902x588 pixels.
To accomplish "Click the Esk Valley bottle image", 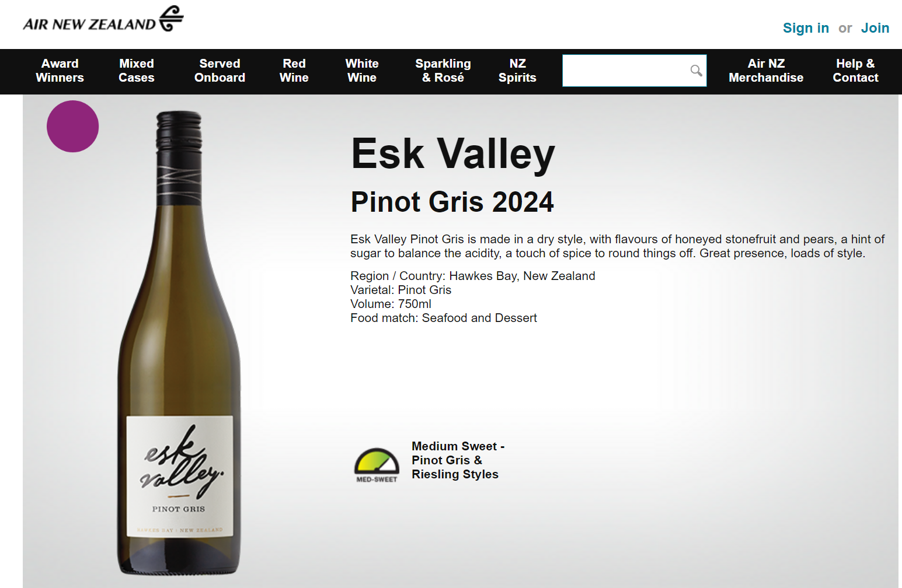I will [x=179, y=343].
